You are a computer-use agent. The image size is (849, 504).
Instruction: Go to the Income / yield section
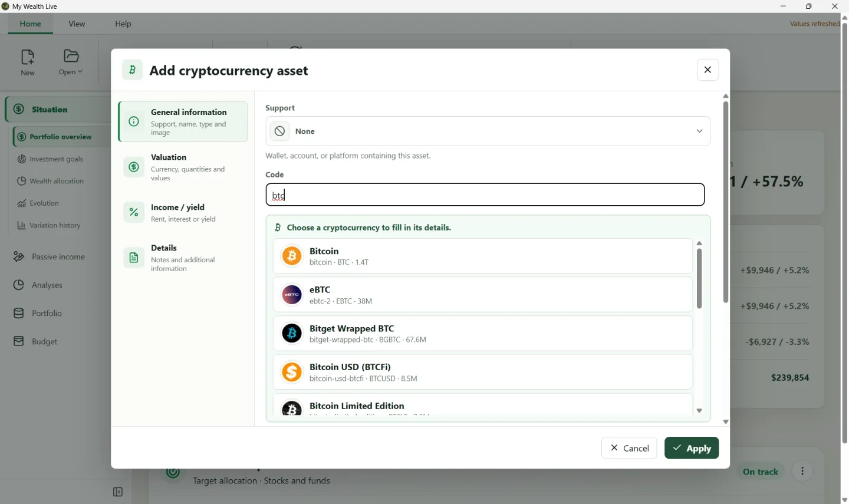pyautogui.click(x=183, y=212)
